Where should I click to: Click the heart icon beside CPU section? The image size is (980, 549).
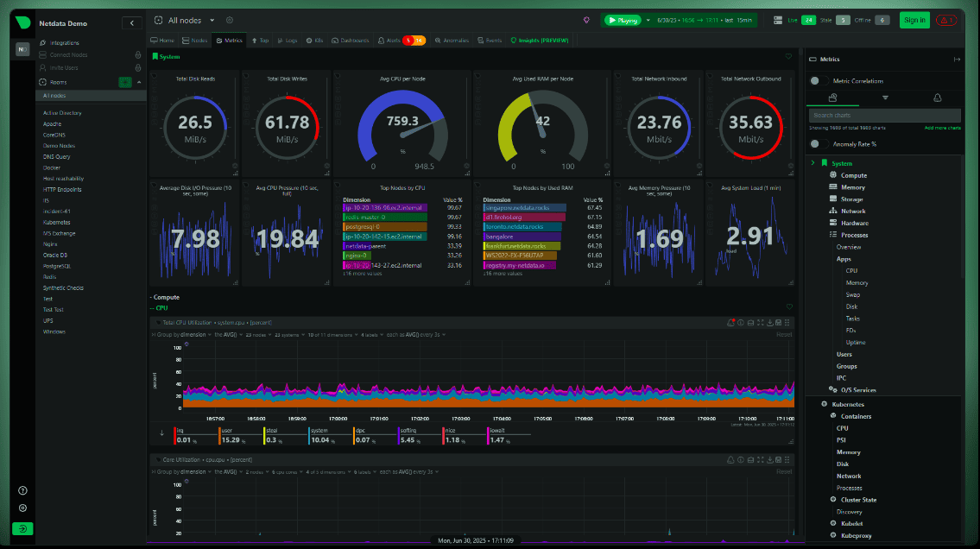point(789,306)
